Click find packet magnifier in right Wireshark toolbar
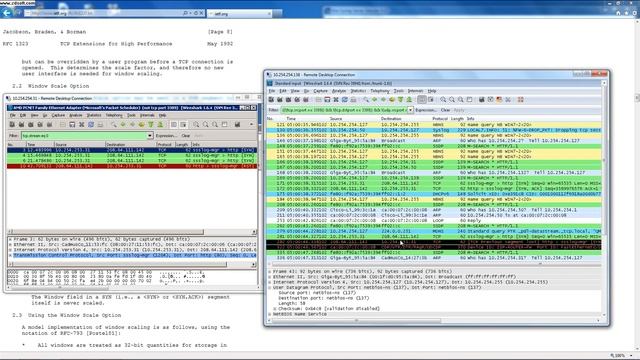 [x=366, y=100]
